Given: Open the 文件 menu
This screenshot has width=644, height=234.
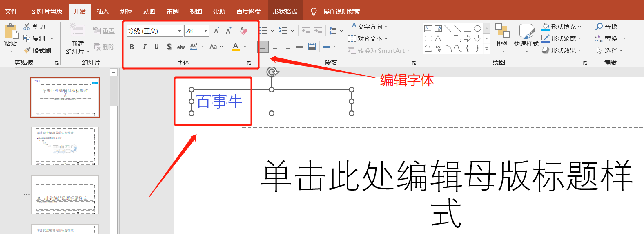Looking at the screenshot, I should click(x=11, y=11).
